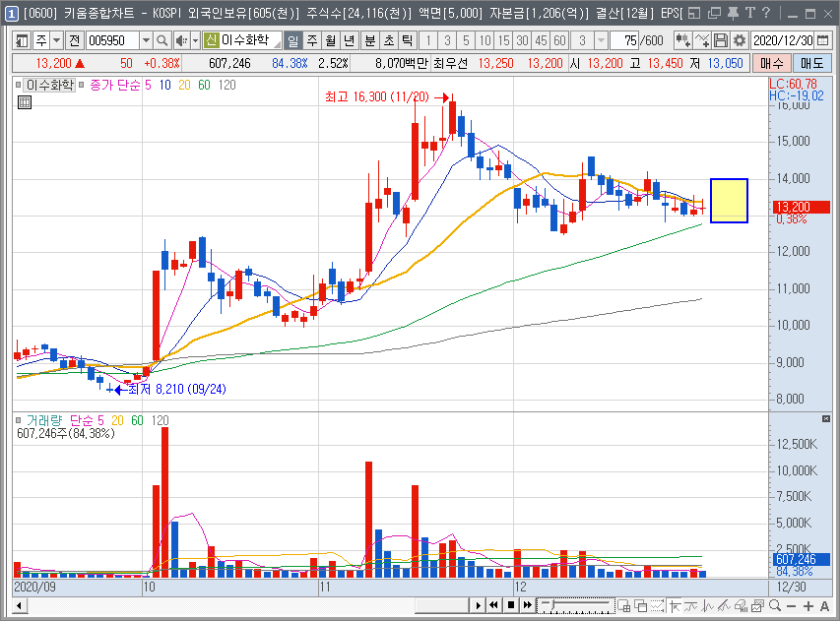Click the A auto-scale icon at bottom
This screenshot has width=840, height=621.
pyautogui.click(x=824, y=605)
